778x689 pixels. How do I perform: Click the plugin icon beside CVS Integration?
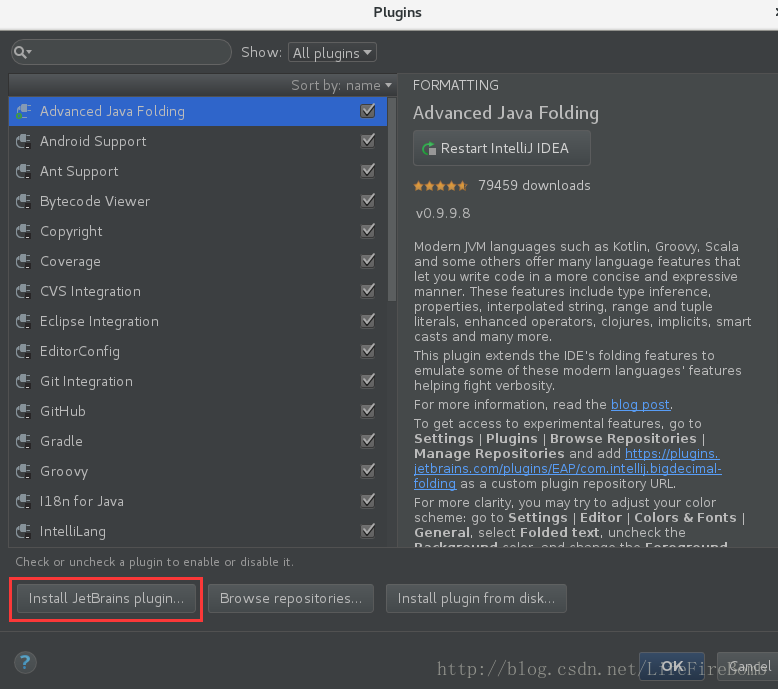click(23, 291)
